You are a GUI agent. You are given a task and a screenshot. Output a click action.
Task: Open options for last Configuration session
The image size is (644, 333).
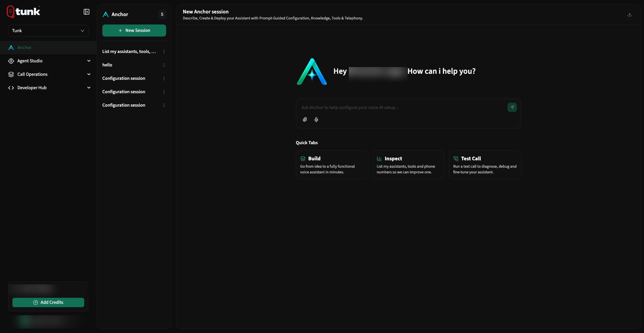164,105
